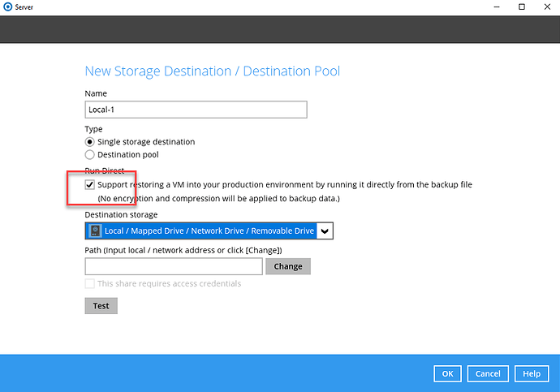Close the Server window
Image resolution: width=560 pixels, height=392 pixels.
tap(545, 7)
